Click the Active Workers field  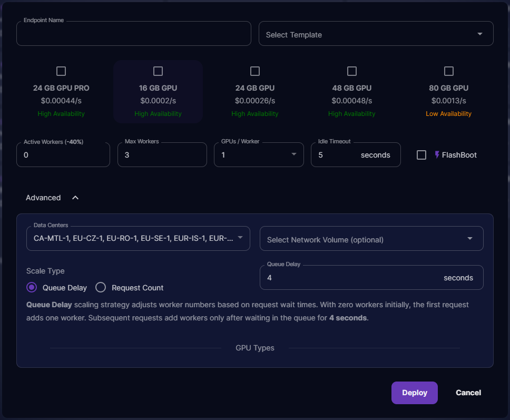click(x=63, y=155)
